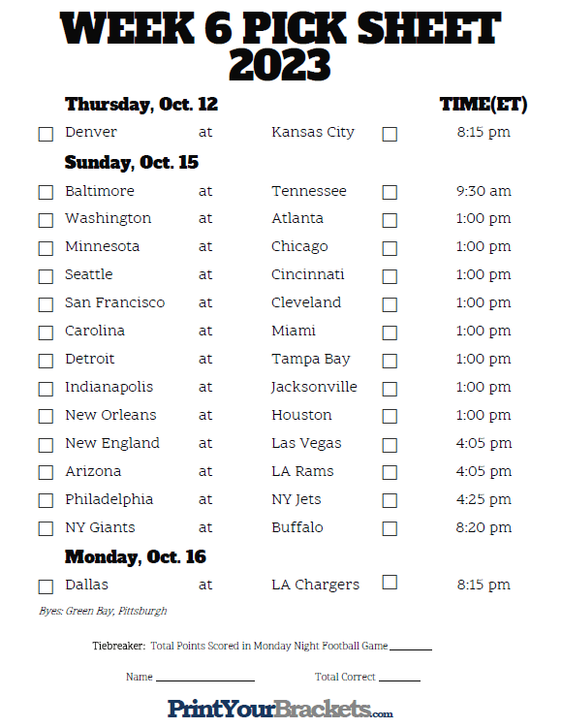The width and height of the screenshot is (562, 728).
Task: Click the Name entry line
Action: [x=205, y=677]
